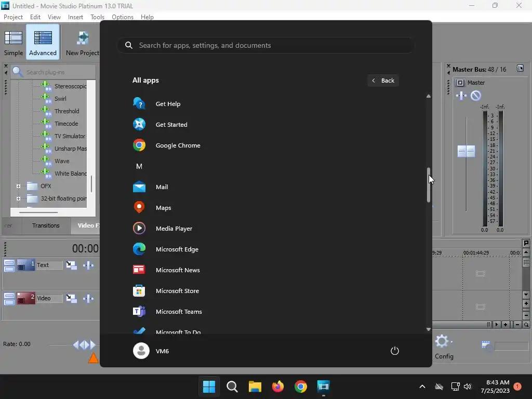Select the Swirl video effect

coord(60,99)
